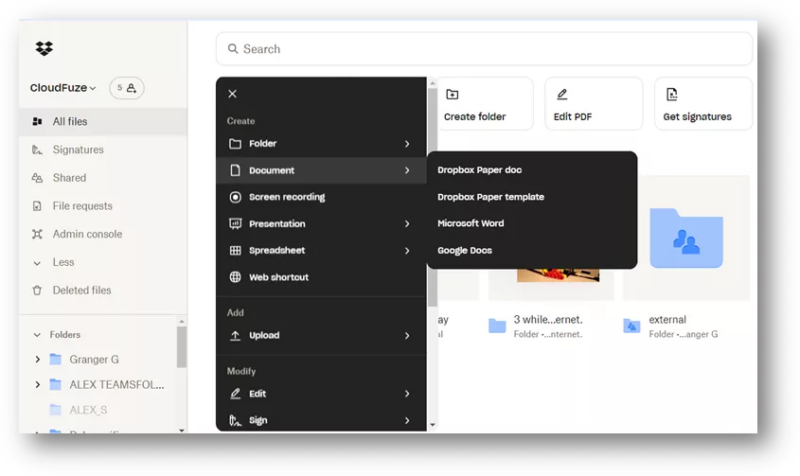
Task: Open the CloudFuze account dropdown
Action: point(63,88)
